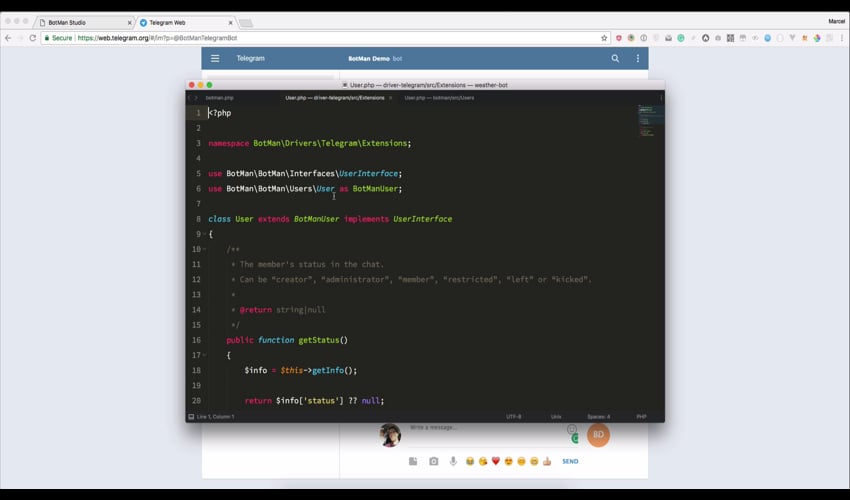Reload the Telegram page
Screen dimensions: 850x500
point(33,38)
